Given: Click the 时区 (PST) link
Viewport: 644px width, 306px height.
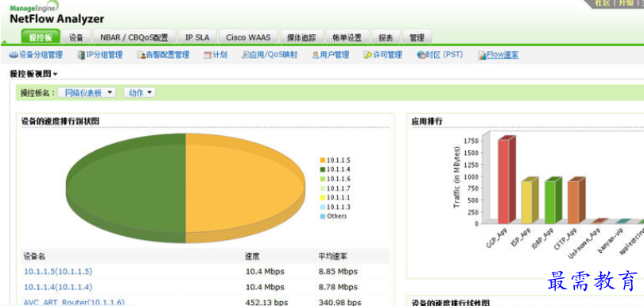Looking at the screenshot, I should tap(444, 55).
